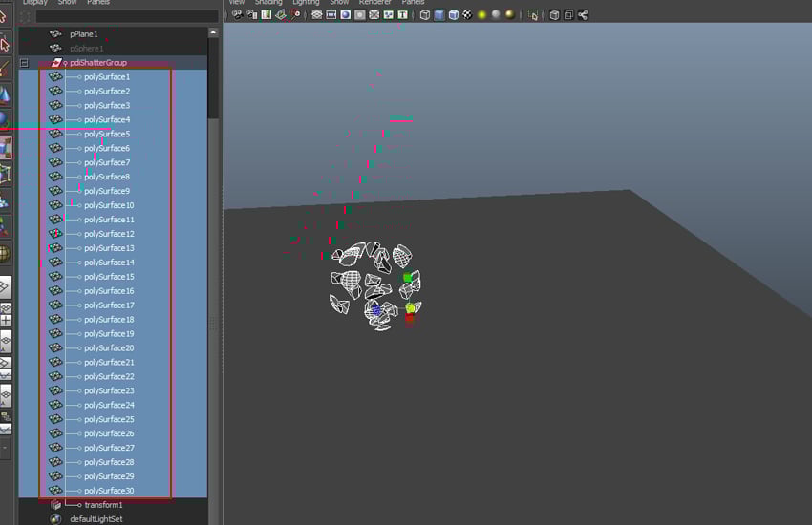This screenshot has height=525, width=812.
Task: Select the pdiShatterGroup node
Action: point(97,63)
